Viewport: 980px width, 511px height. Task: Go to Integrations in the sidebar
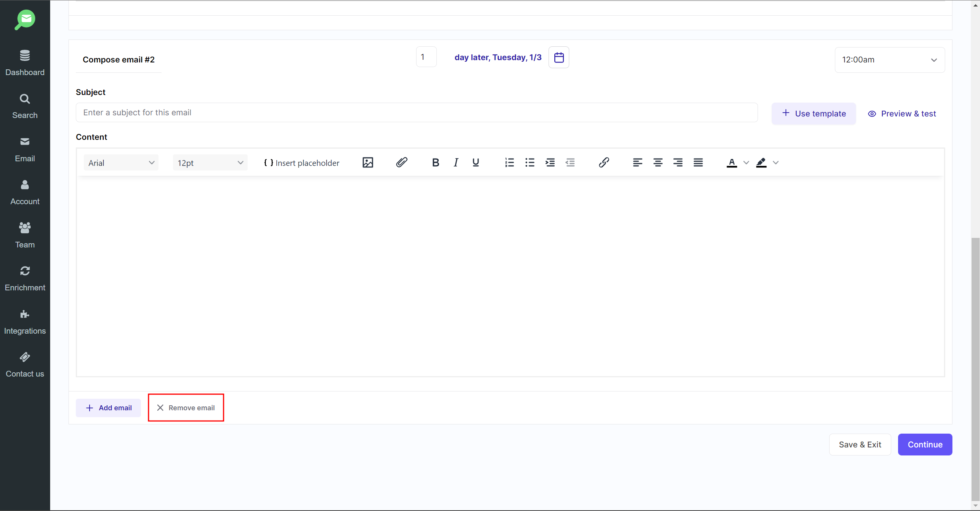click(x=25, y=322)
